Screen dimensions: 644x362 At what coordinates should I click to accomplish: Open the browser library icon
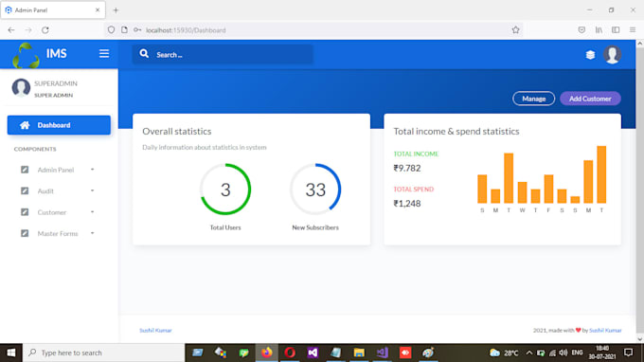599,29
